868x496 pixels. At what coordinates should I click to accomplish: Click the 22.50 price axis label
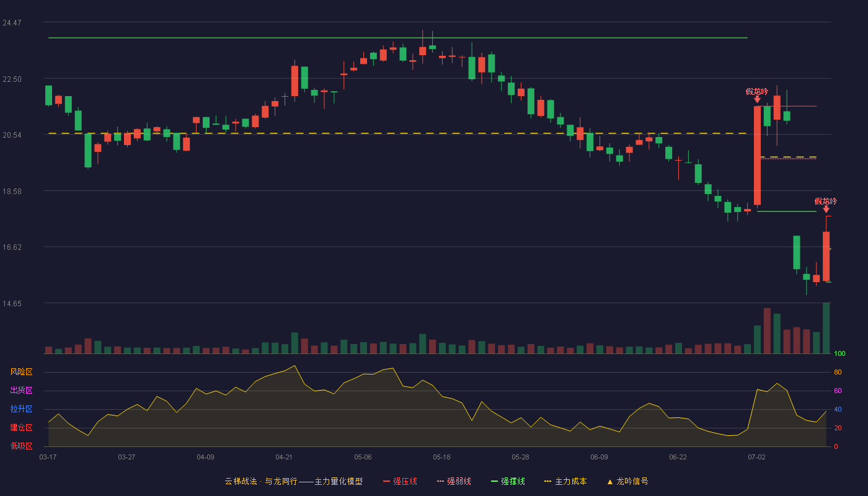pos(12,79)
